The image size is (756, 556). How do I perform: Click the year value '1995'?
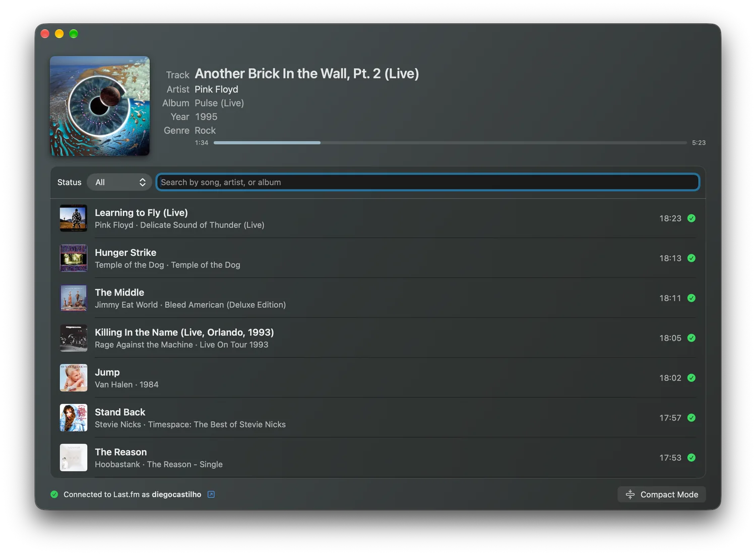[206, 116]
